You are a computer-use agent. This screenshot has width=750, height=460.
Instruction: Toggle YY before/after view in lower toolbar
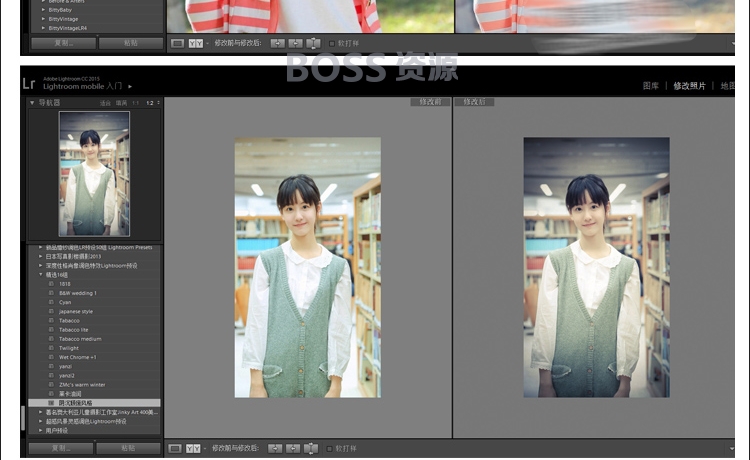[x=193, y=449]
